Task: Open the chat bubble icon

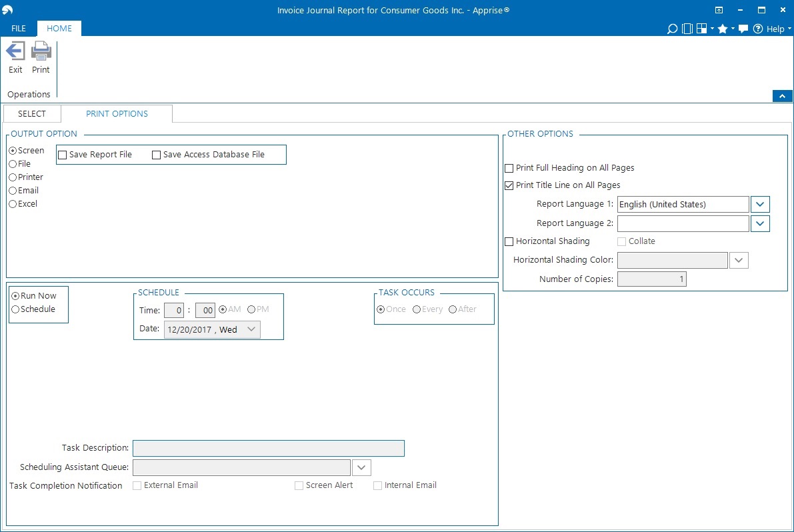Action: 743,29
